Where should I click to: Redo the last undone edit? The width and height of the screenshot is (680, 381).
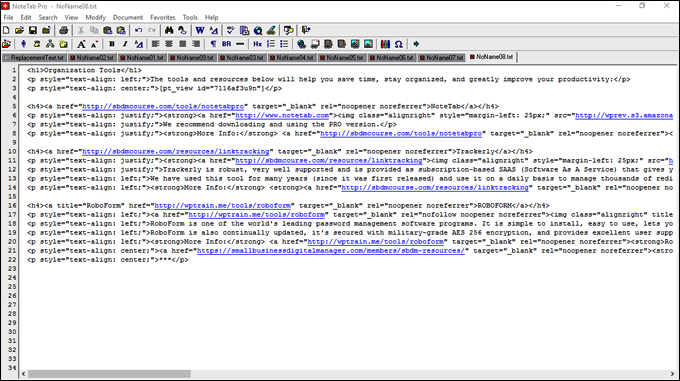[152, 30]
